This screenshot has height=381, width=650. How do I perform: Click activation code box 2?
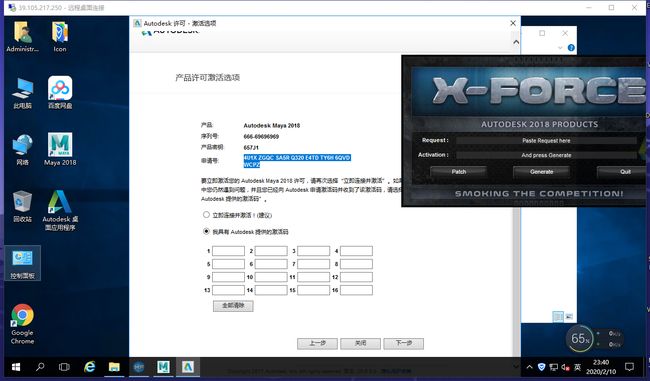tap(271, 251)
